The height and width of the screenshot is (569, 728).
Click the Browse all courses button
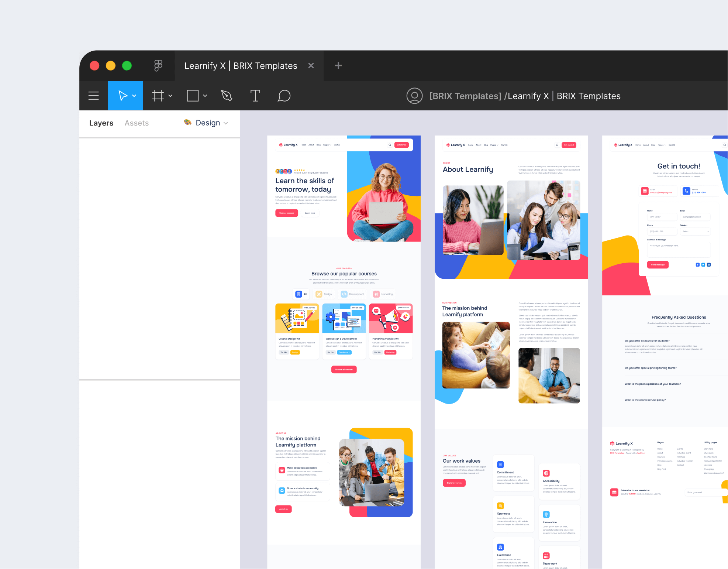344,369
